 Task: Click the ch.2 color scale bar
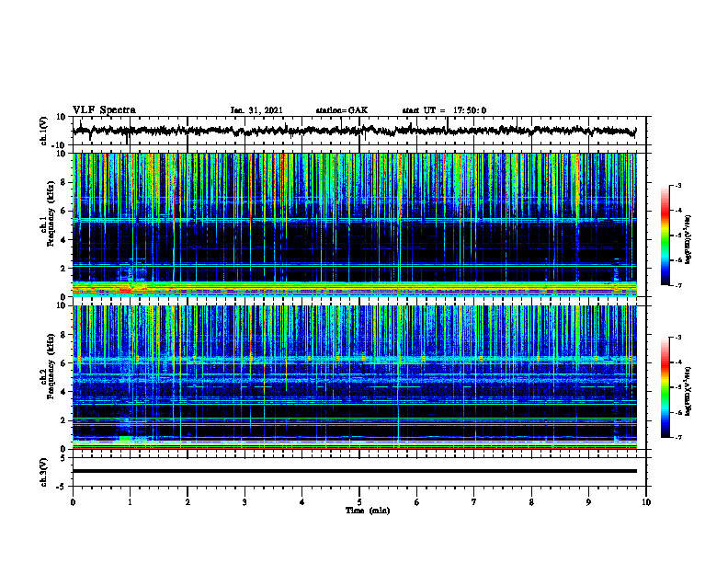point(665,387)
